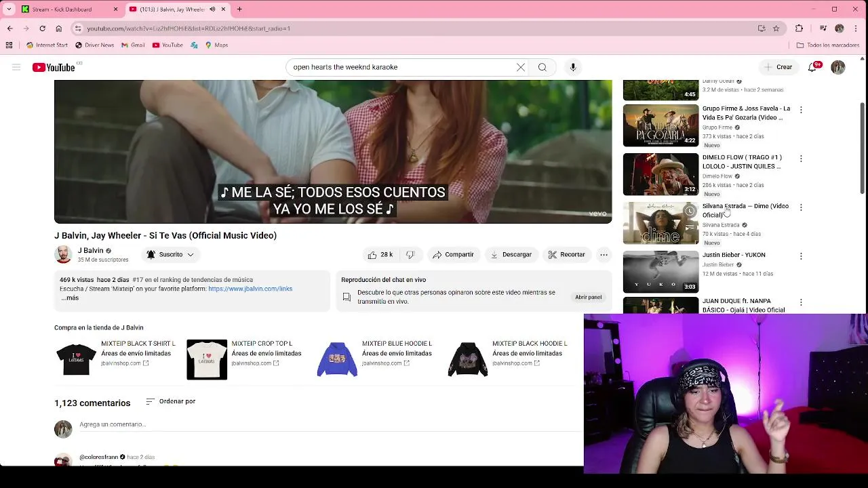Play DIMELO FLOW TRAGO #1 video
868x488 pixels.
pyautogui.click(x=660, y=174)
